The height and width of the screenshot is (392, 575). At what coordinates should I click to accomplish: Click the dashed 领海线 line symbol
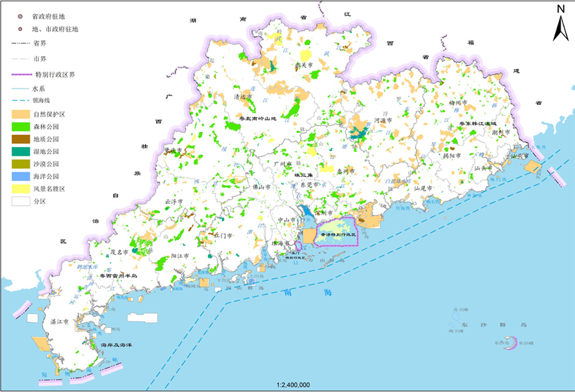20,101
